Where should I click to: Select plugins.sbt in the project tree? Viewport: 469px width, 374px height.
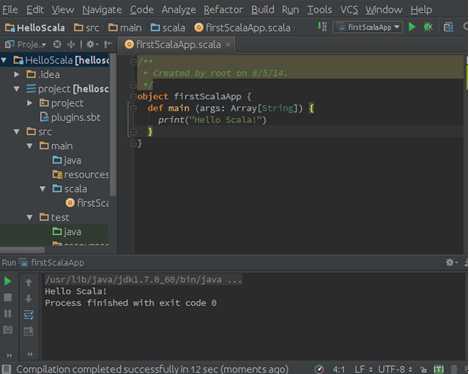click(70, 117)
